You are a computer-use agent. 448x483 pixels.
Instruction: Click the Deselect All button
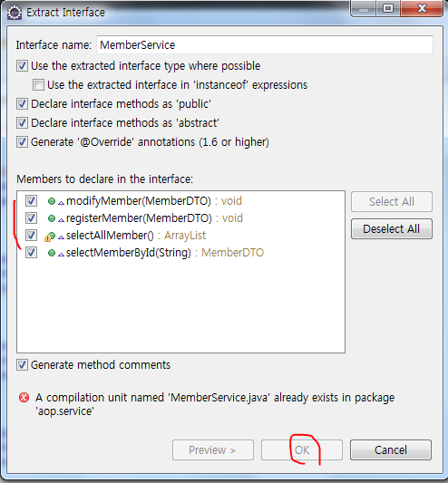(x=392, y=229)
